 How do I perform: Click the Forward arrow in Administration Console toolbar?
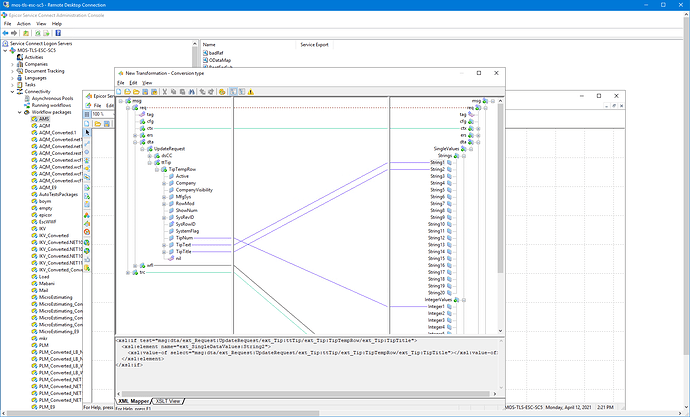14,33
